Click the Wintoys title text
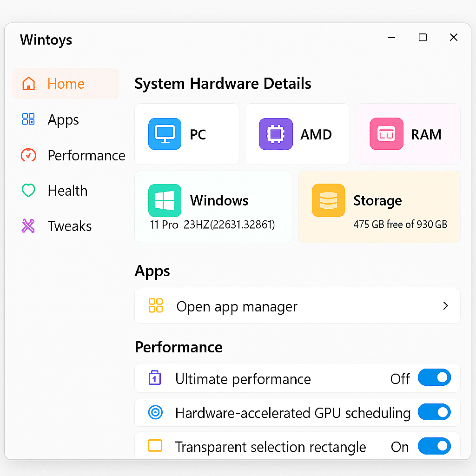The height and width of the screenshot is (476, 476). click(x=46, y=40)
